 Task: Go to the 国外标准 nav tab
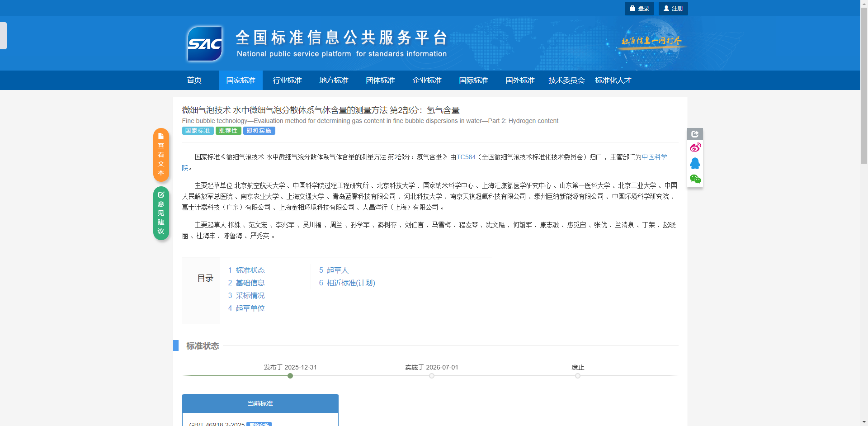tap(520, 80)
